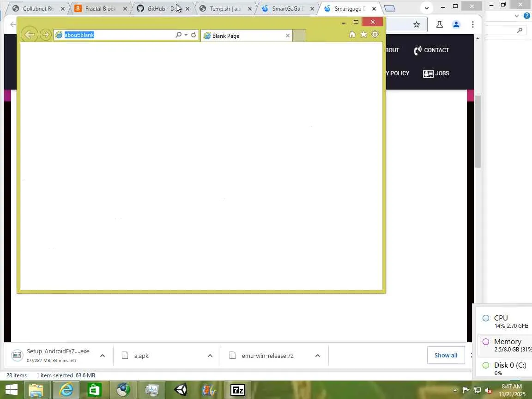
Task: Open 7-Zip taskbar icon
Action: point(238,390)
